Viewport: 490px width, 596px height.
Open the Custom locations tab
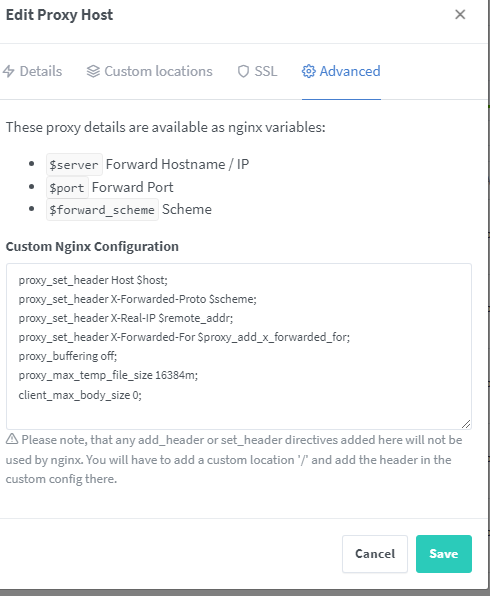click(149, 71)
